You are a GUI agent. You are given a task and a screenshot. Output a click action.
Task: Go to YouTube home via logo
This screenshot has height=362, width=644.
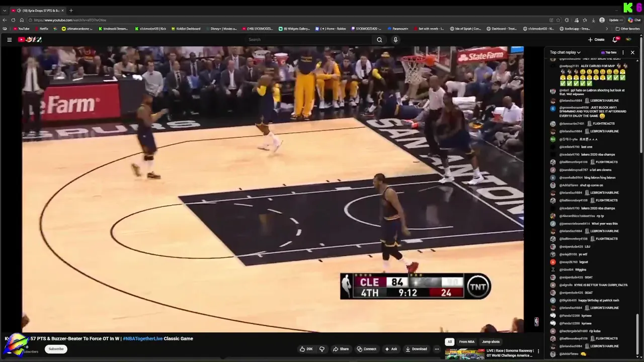pos(30,40)
